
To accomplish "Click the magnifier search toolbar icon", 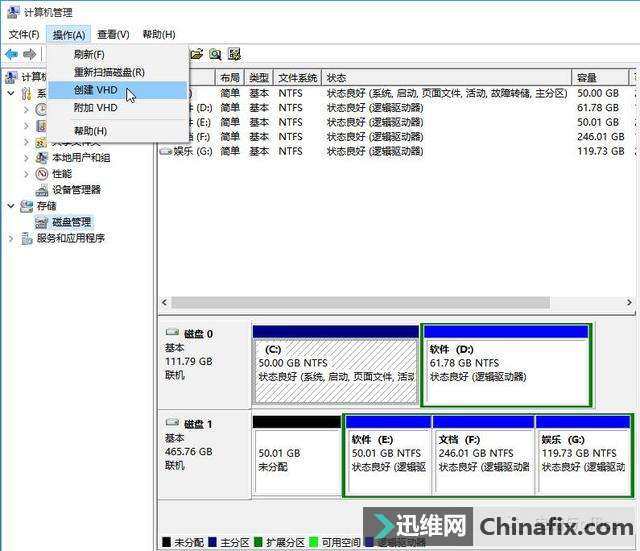I will click(215, 54).
